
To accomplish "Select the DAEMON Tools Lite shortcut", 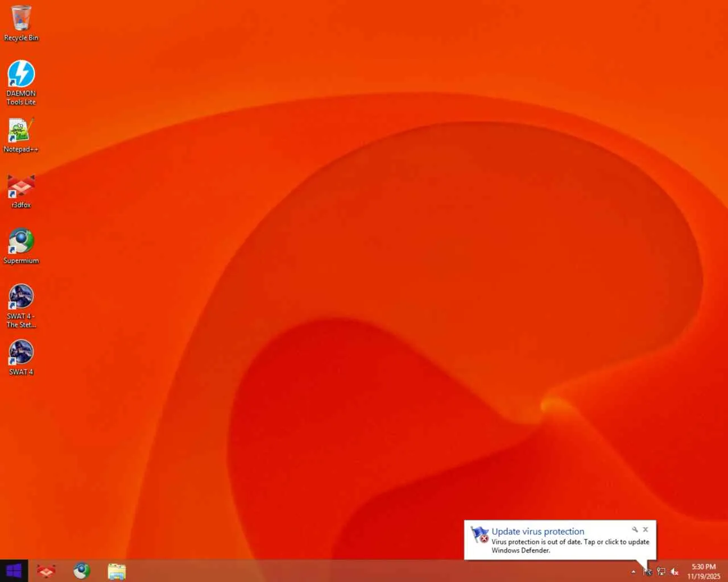I will tap(21, 82).
